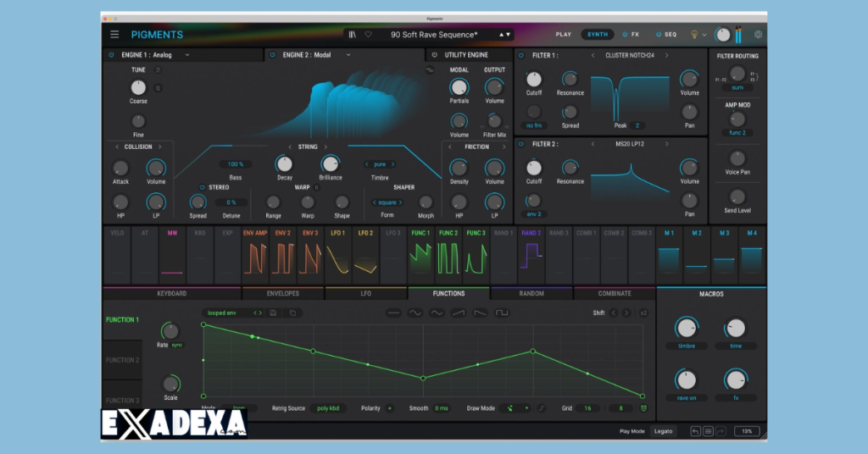Image resolution: width=868 pixels, height=454 pixels.
Task: Apply the square wave function shape
Action: (502, 313)
